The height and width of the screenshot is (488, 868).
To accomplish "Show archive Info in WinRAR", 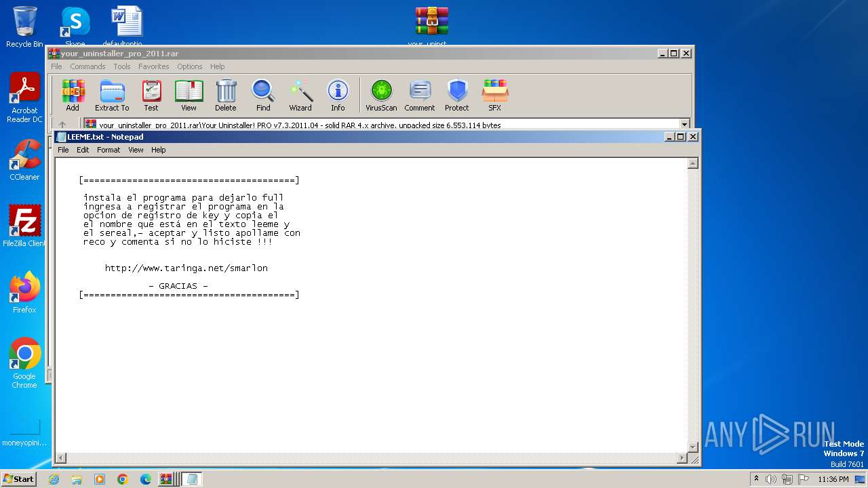I will tap(338, 96).
